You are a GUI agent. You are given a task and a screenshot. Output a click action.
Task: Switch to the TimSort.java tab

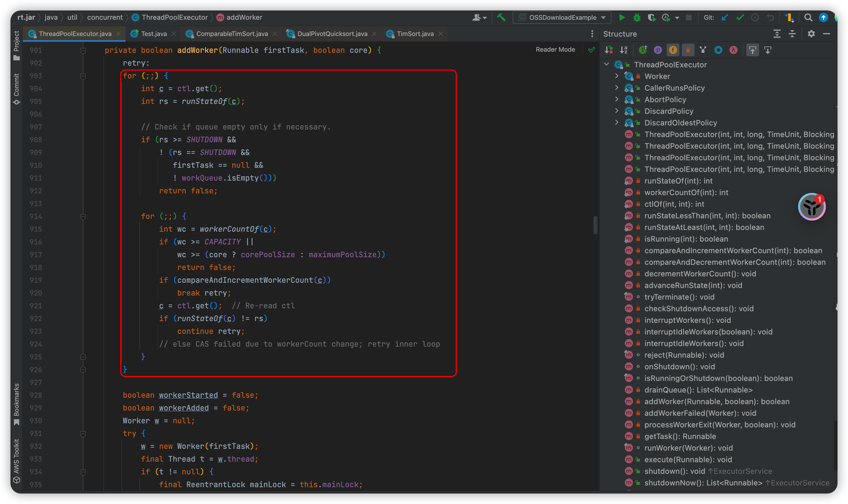[415, 34]
